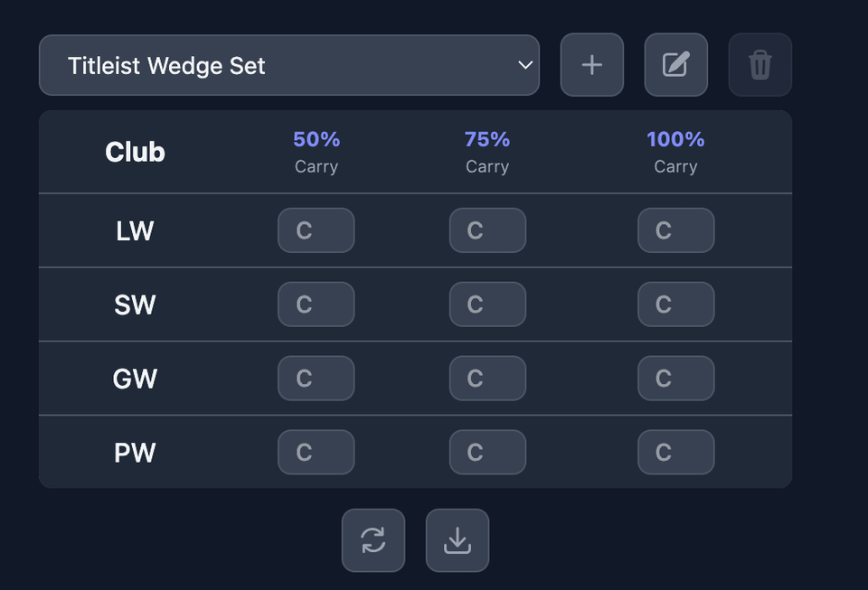Click the PW 50% carry input
This screenshot has height=590, width=868.
(x=316, y=453)
